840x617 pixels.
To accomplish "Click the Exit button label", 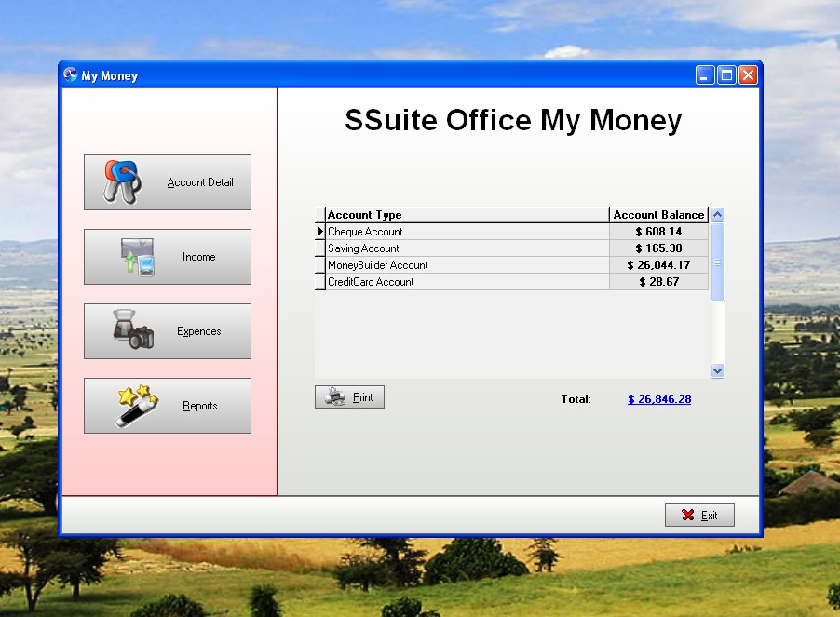I will (x=709, y=516).
